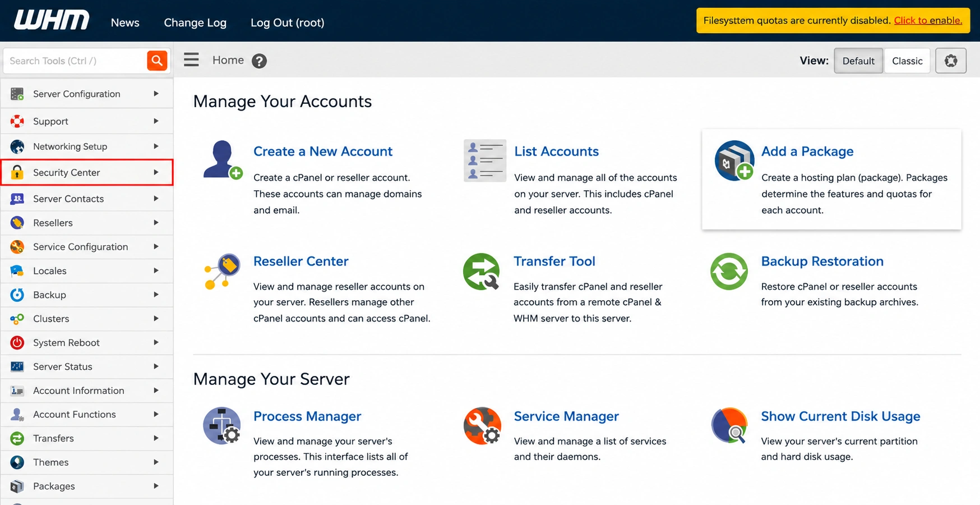Click the Add a Package box icon
This screenshot has width=980, height=505.
(734, 160)
